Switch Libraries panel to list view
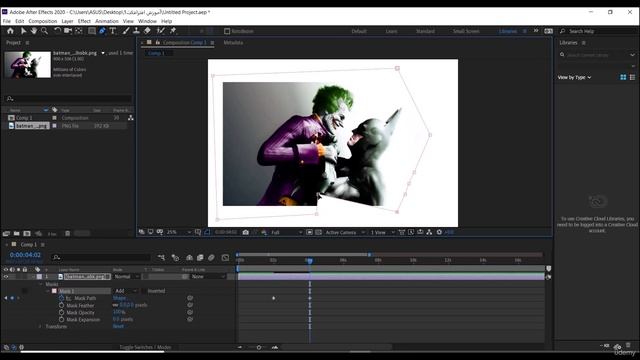The image size is (640, 360). pyautogui.click(x=632, y=77)
